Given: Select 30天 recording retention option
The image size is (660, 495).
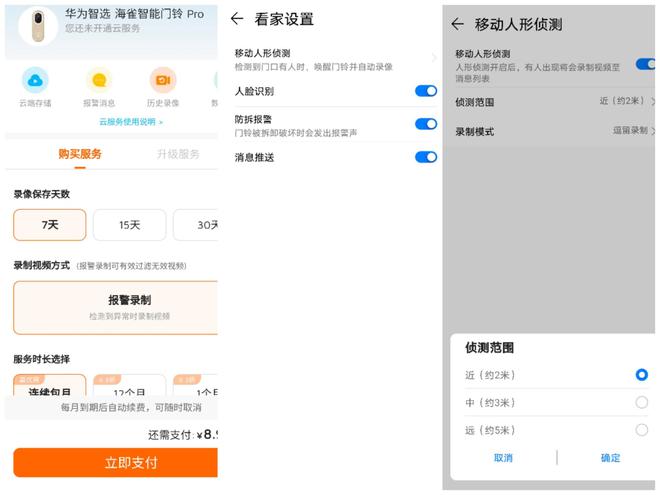Looking at the screenshot, I should point(196,225).
